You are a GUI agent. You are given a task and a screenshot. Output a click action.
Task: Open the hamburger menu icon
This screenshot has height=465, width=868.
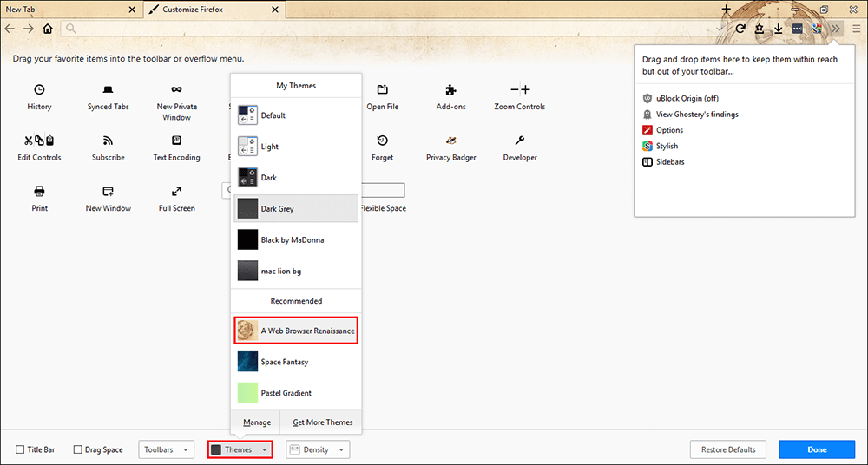tap(857, 29)
